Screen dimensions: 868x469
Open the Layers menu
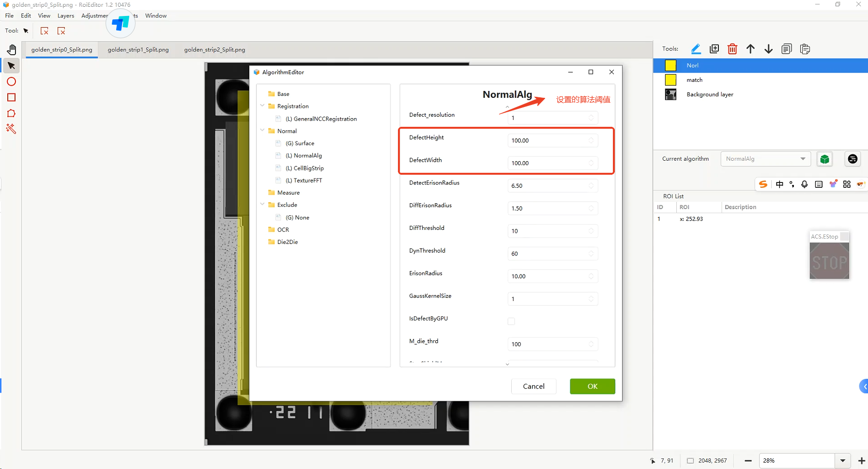(x=65, y=16)
